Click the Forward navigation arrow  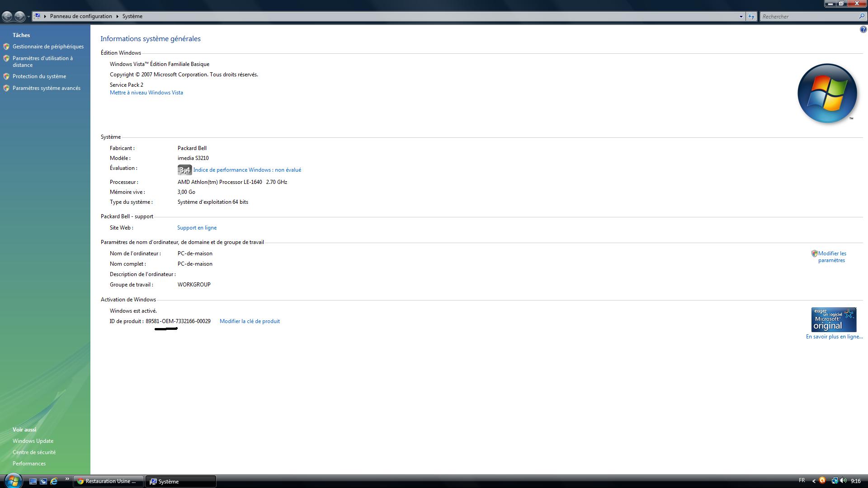[x=19, y=16]
